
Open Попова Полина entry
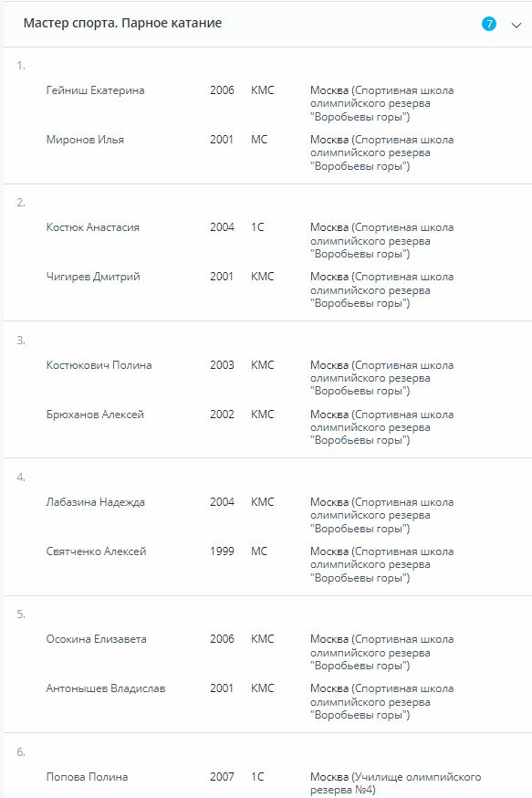point(87,777)
